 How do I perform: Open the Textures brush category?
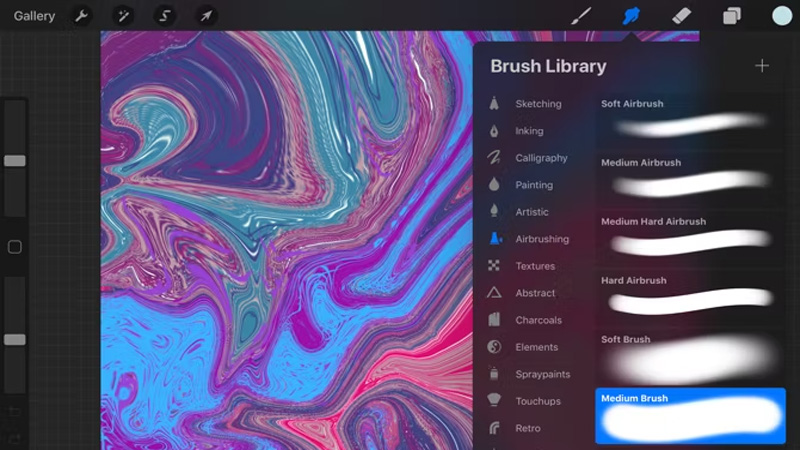click(535, 266)
